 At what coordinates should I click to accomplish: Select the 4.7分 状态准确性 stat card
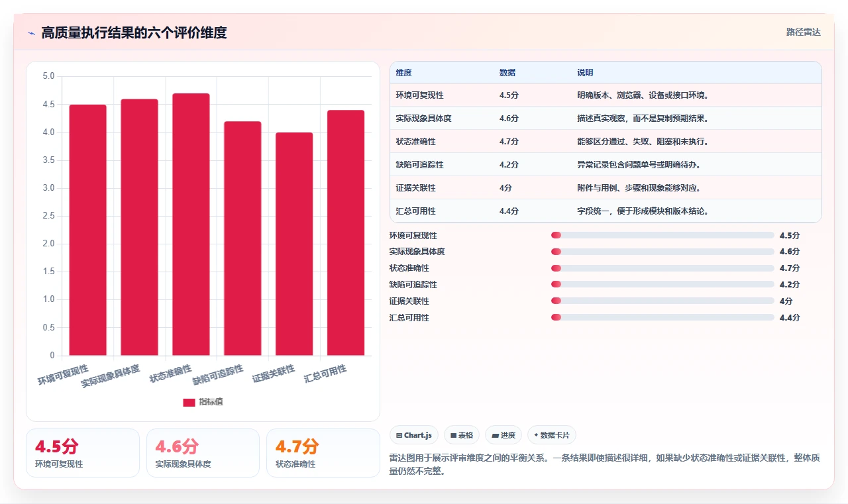point(323,453)
